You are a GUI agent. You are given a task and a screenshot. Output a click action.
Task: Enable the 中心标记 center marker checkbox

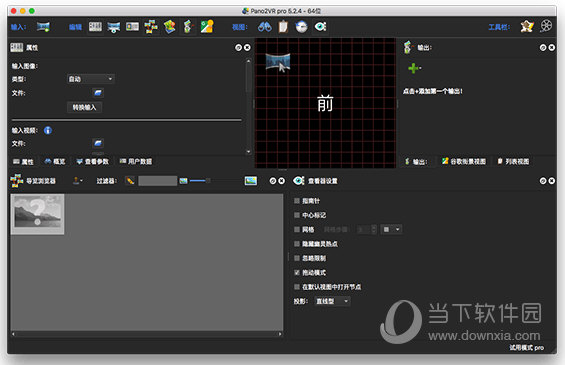297,215
